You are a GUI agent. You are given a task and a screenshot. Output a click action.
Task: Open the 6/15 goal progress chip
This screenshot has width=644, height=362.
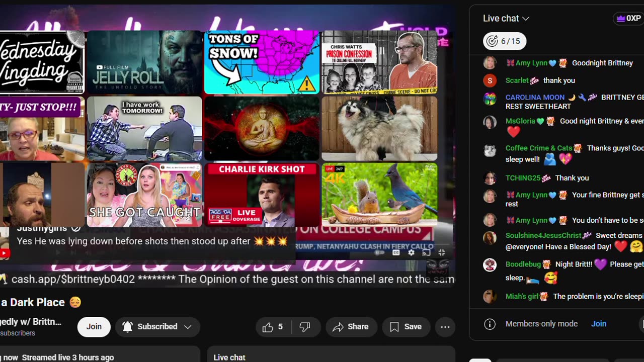pyautogui.click(x=505, y=41)
